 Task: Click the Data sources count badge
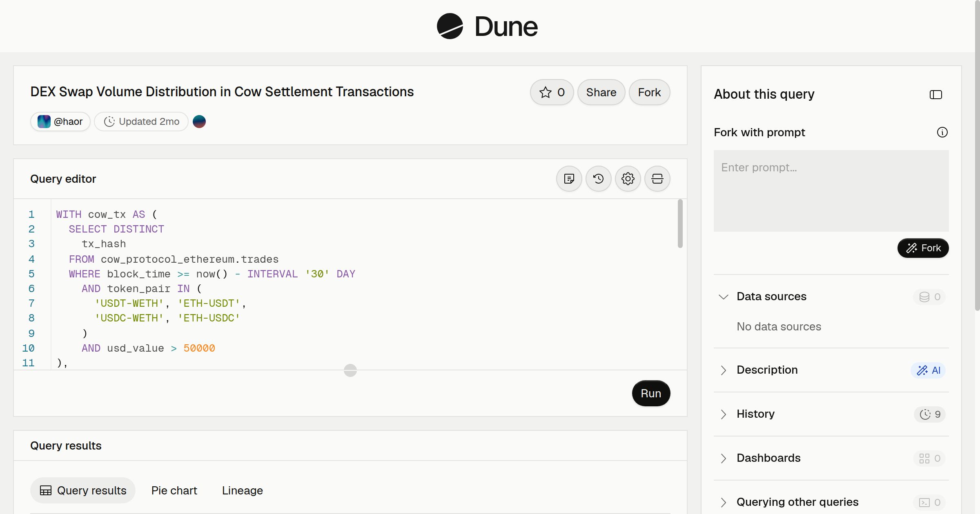coord(930,297)
